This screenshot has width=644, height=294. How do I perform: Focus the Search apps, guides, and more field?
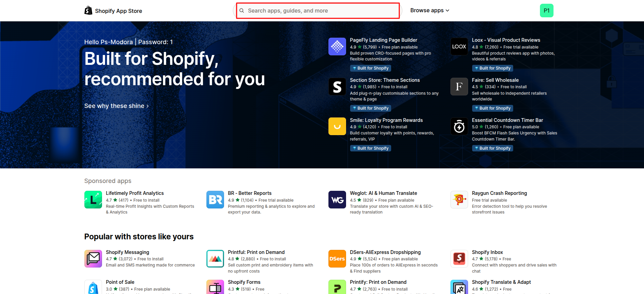coord(318,11)
